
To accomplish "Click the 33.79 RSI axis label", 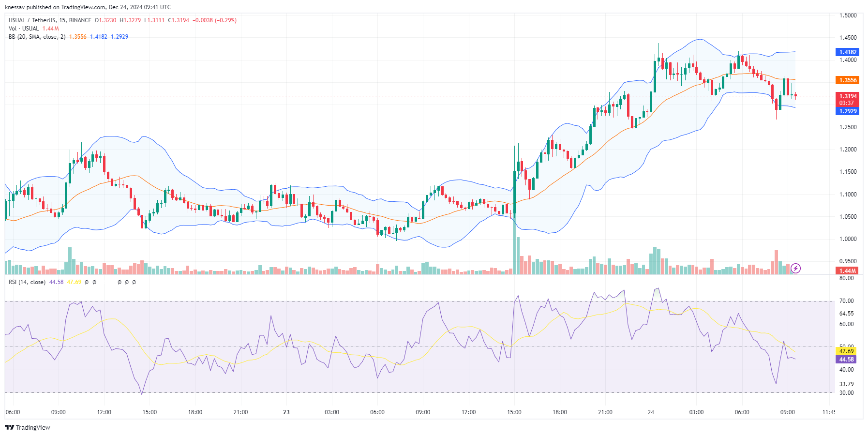I will 846,384.
